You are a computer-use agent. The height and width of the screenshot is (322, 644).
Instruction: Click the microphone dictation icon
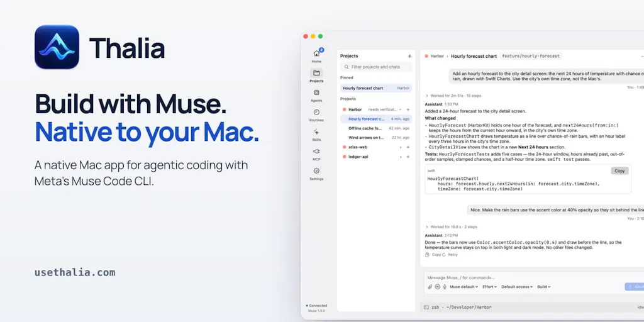pyautogui.click(x=445, y=287)
